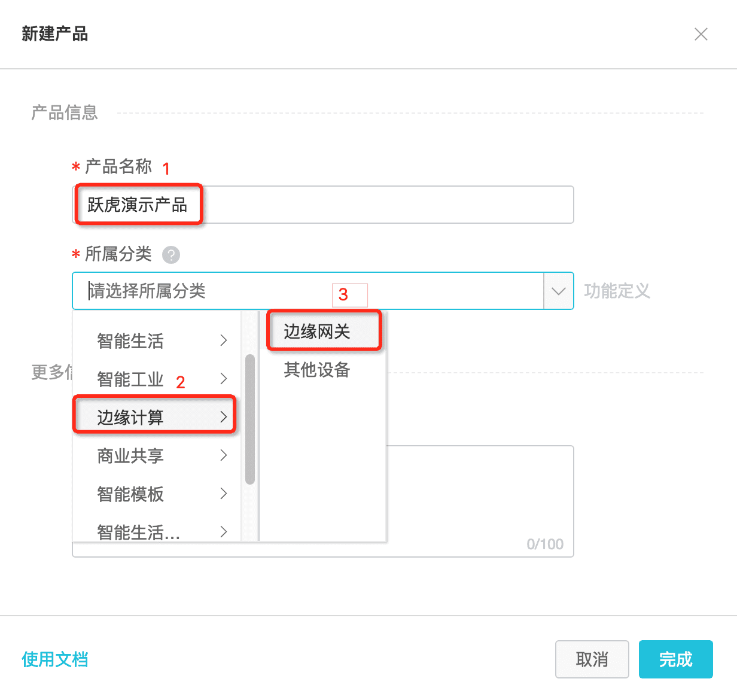The height and width of the screenshot is (700, 737).
Task: Select 边缘网关 from the submenu
Action: 317,331
